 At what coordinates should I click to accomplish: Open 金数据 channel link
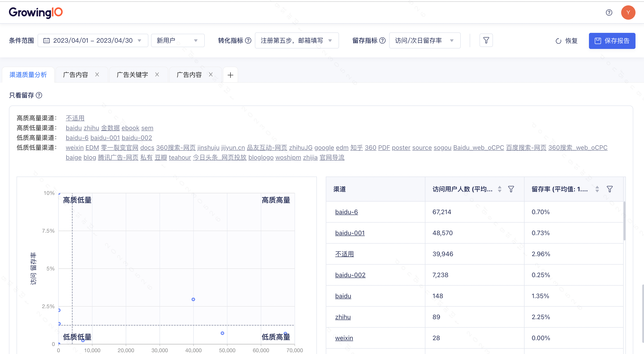110,128
